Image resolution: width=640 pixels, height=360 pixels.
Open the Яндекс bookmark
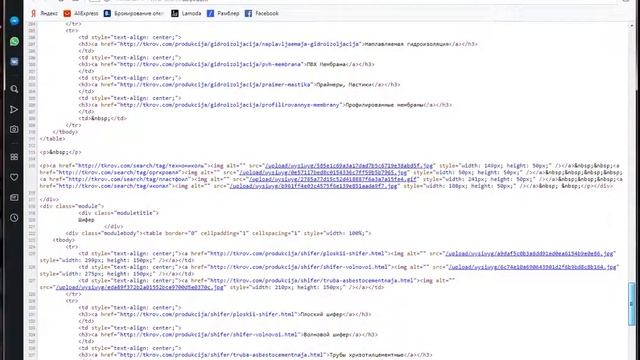(44, 13)
